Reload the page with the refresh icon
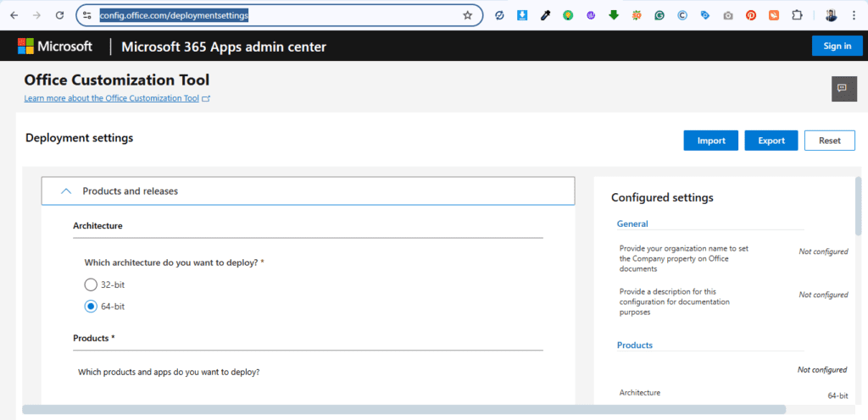This screenshot has height=420, width=868. click(59, 15)
